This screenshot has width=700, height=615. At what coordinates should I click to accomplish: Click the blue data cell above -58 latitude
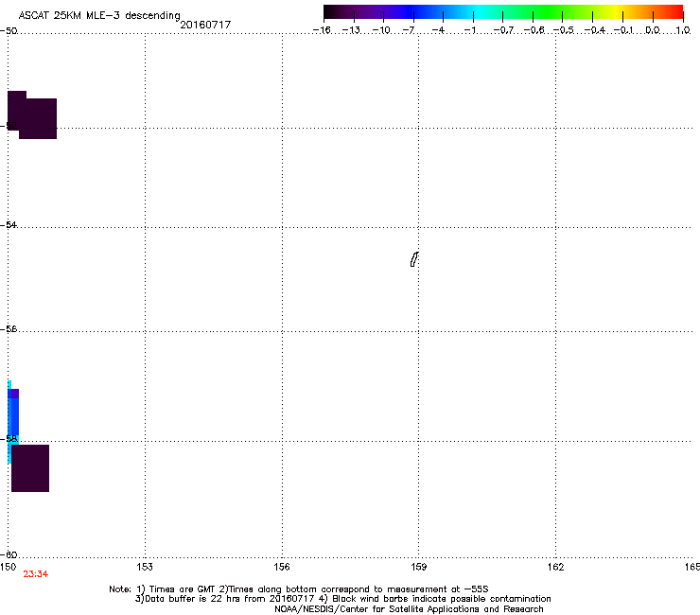pyautogui.click(x=14, y=415)
